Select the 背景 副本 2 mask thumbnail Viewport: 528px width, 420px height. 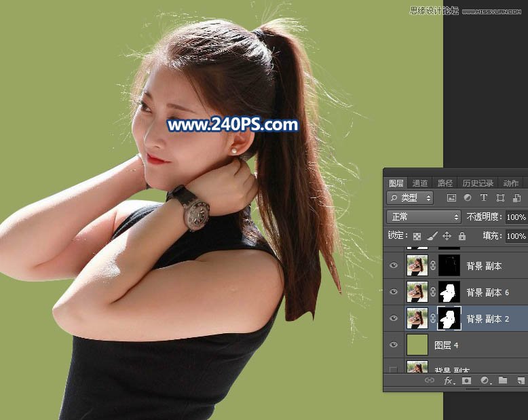tap(449, 318)
